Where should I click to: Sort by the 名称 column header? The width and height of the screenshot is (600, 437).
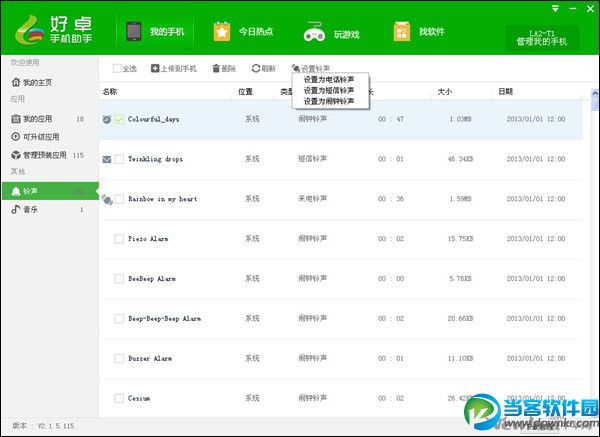pos(110,91)
